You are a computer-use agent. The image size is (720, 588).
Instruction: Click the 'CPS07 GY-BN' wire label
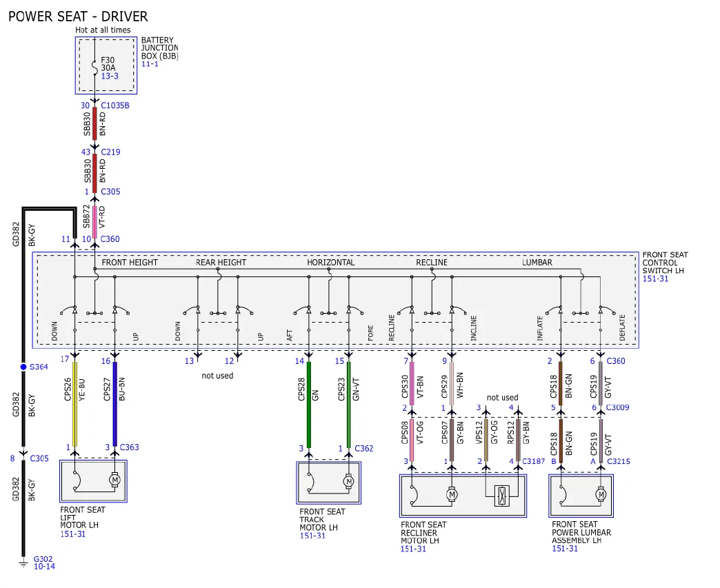tap(452, 434)
